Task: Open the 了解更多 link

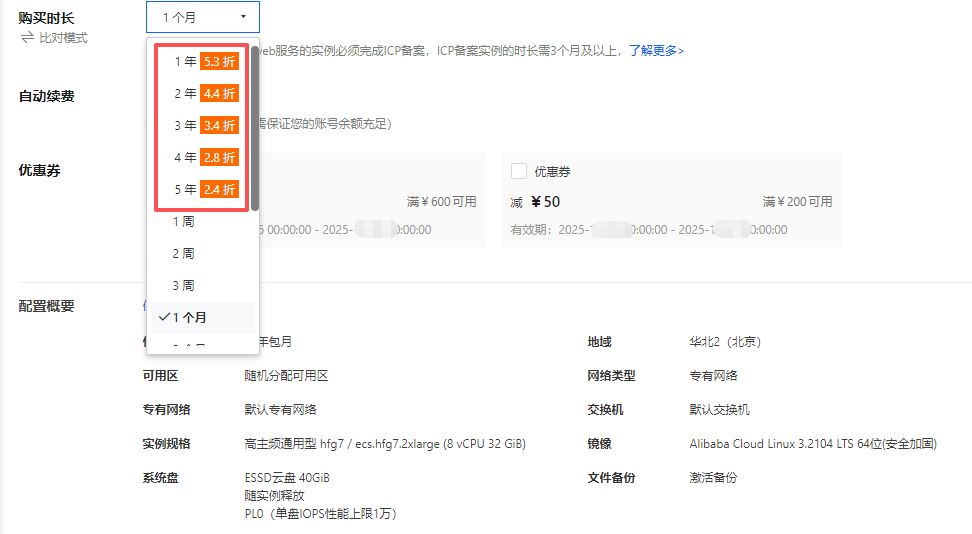Action: click(656, 50)
